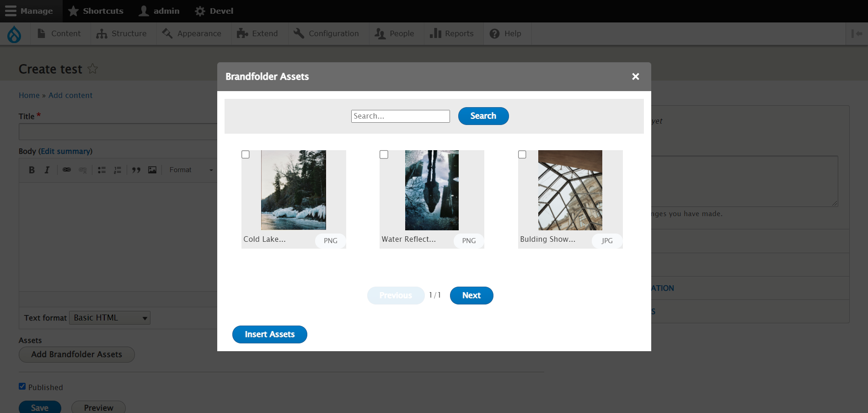Open Edit summary link
This screenshot has height=413, width=868.
click(x=66, y=151)
